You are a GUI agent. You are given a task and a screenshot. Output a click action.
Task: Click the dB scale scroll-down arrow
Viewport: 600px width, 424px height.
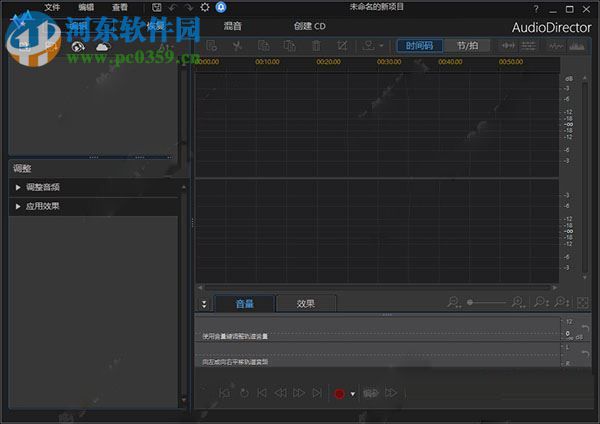(585, 277)
